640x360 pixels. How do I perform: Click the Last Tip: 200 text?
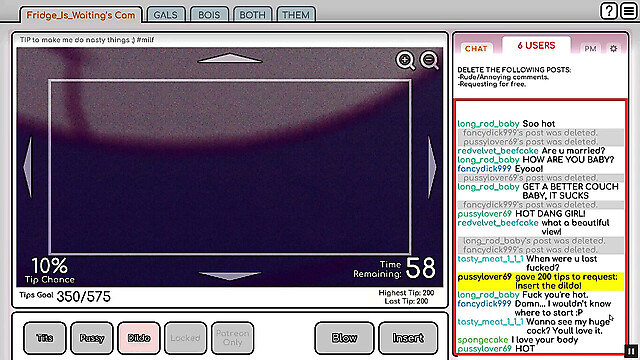(x=406, y=301)
